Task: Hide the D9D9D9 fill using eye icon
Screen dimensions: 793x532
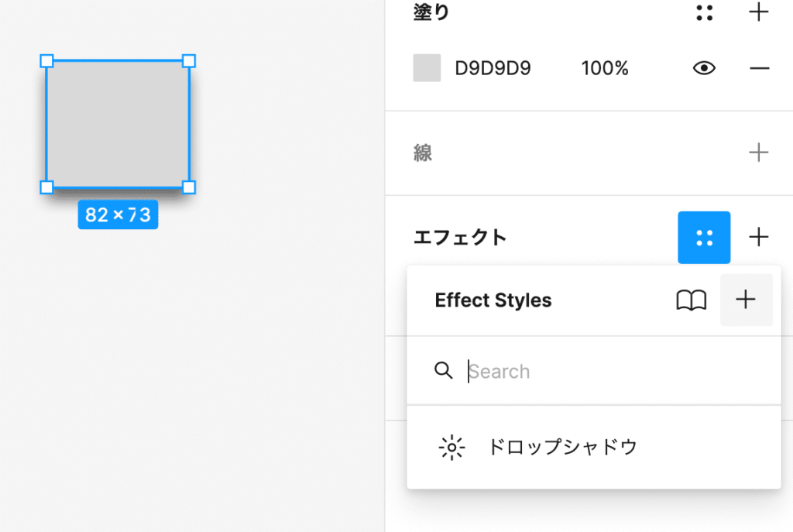Action: (x=704, y=68)
